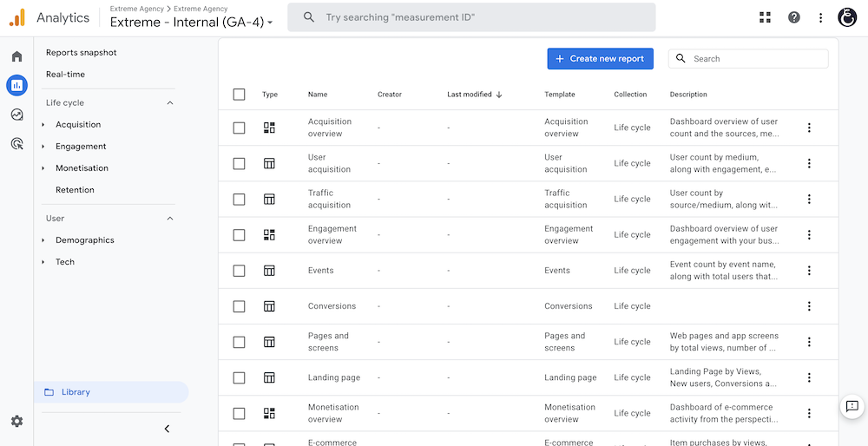
Task: Open the Explore icon in left rail
Action: pyautogui.click(x=17, y=115)
